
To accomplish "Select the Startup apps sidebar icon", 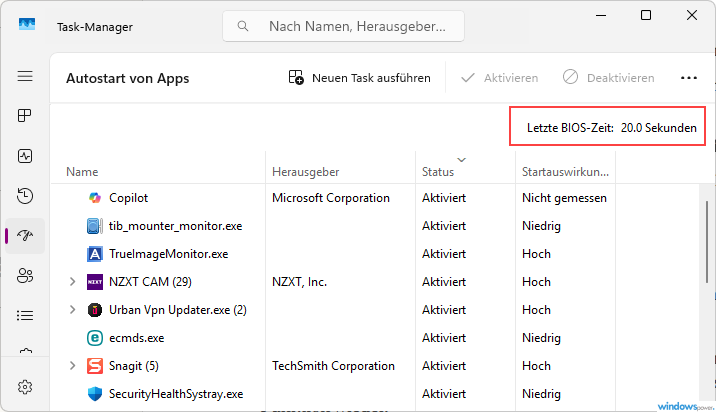I will pos(25,236).
